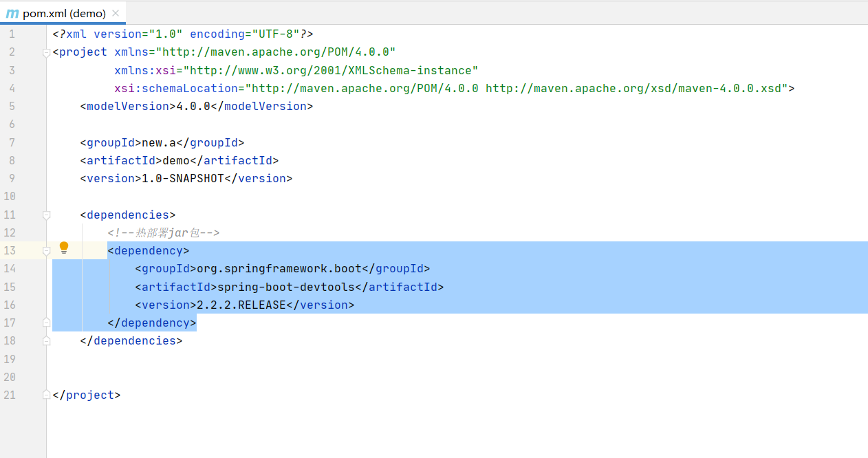
Task: Click the closing project tag on line 21
Action: point(87,395)
